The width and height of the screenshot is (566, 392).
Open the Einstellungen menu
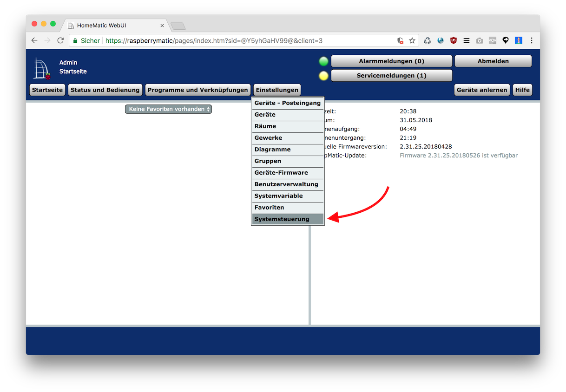277,90
